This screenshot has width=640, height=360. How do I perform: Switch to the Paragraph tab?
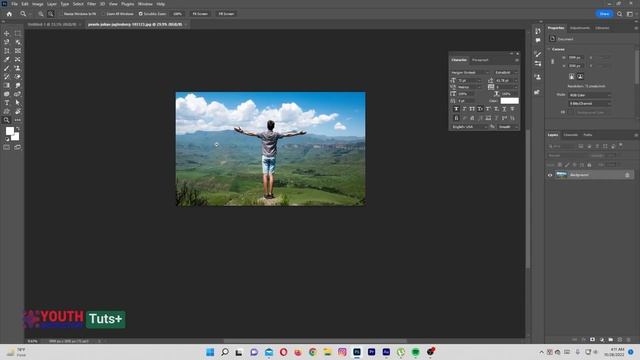pyautogui.click(x=480, y=60)
